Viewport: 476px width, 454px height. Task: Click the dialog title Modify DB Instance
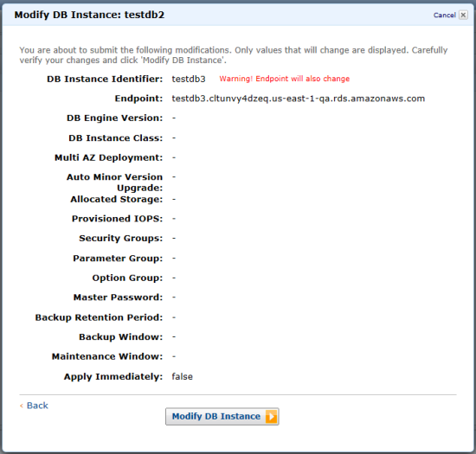89,15
